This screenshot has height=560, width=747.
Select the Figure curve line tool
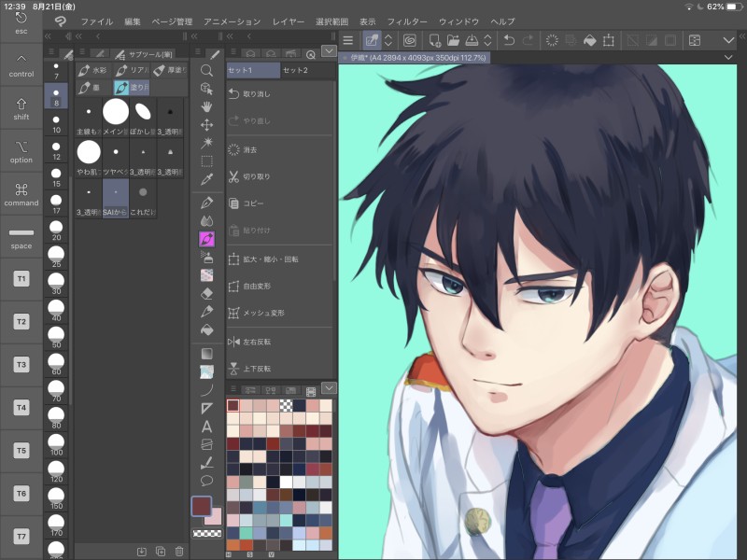pos(206,390)
